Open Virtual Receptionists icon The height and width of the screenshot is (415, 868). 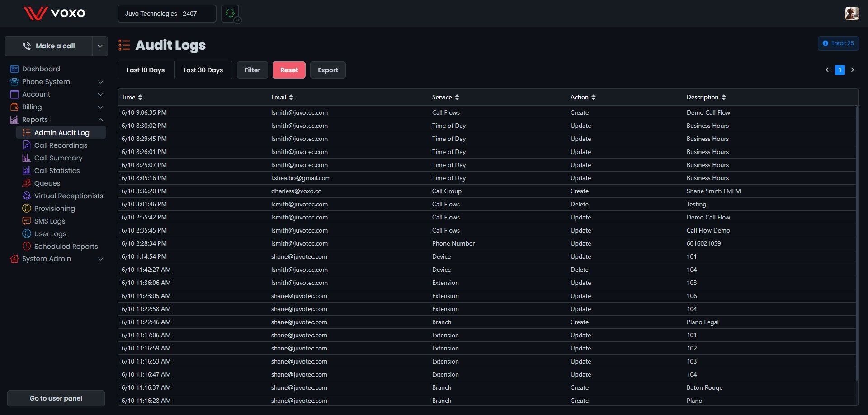click(27, 196)
